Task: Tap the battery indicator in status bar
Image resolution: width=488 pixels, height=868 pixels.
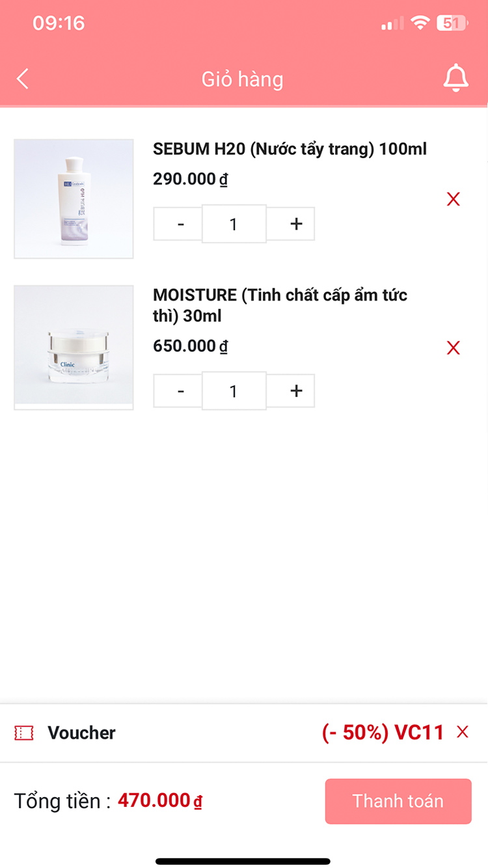Action: 452,23
